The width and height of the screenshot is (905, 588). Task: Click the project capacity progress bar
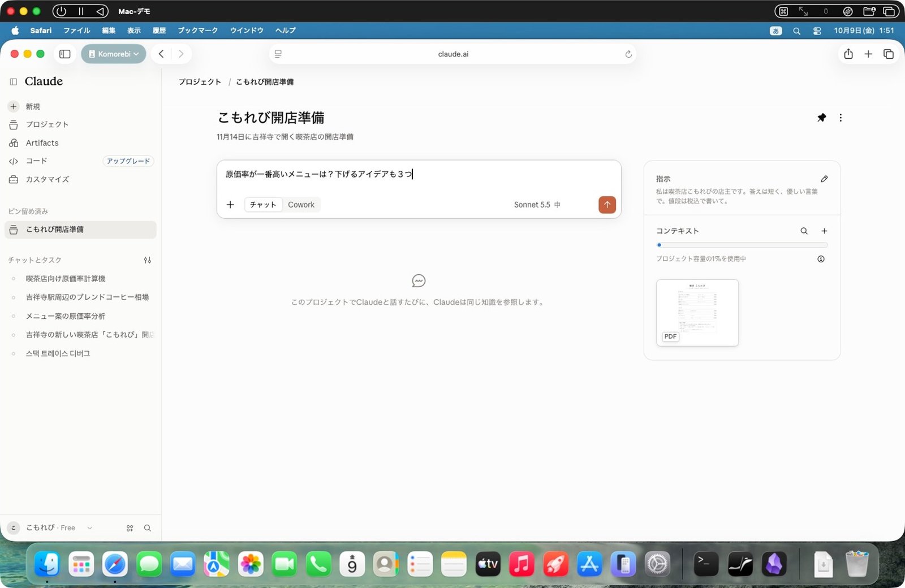[x=742, y=245]
